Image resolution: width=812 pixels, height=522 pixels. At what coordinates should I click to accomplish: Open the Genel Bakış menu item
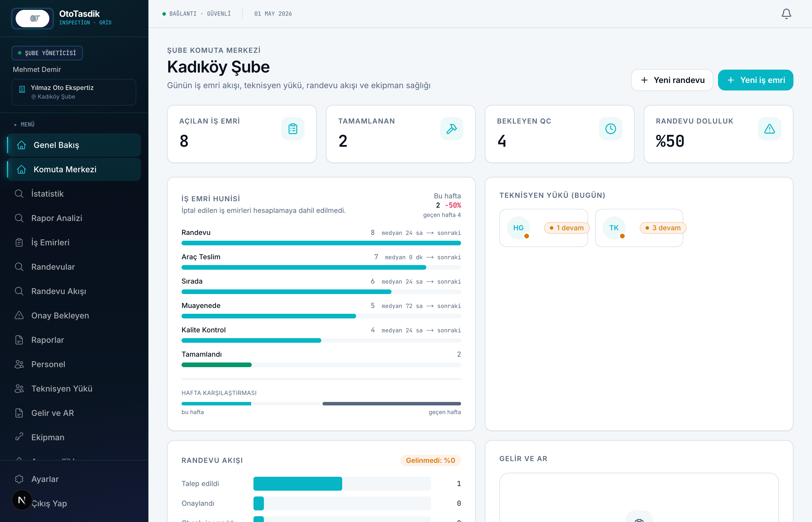click(74, 145)
